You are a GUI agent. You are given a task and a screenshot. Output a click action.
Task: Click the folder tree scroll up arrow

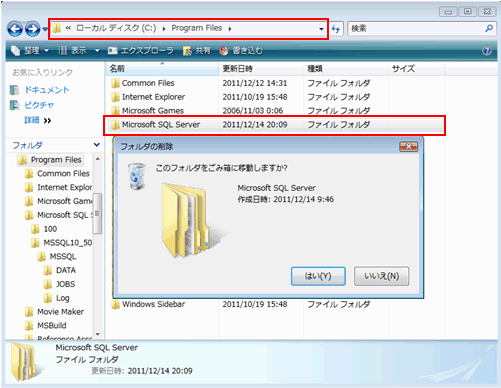tap(98, 159)
